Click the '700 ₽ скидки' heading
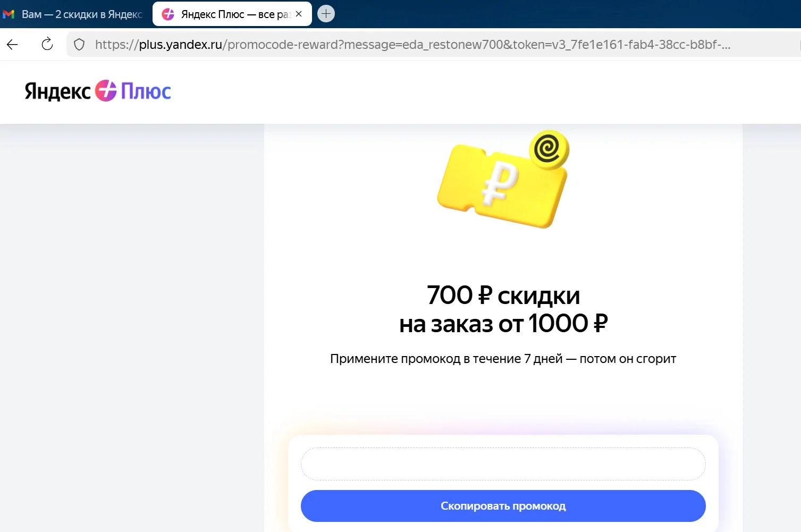The width and height of the screenshot is (801, 532). coord(503,295)
